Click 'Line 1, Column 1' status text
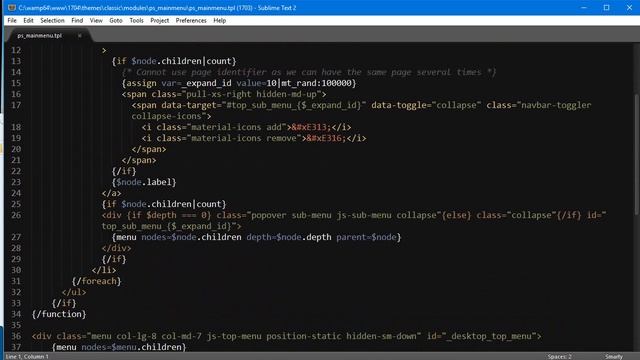 click(x=27, y=356)
